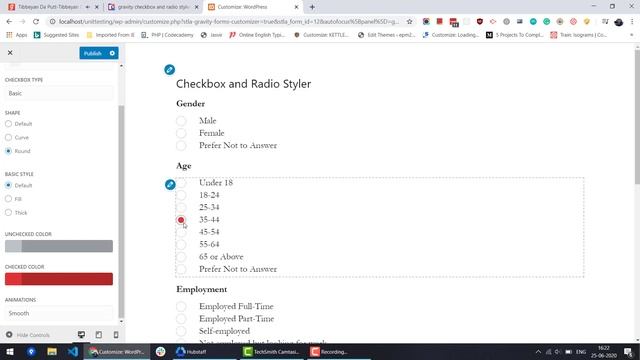Viewport: 640px width, 360px height.
Task: Click the edit pencil beside form title
Action: [169, 69]
